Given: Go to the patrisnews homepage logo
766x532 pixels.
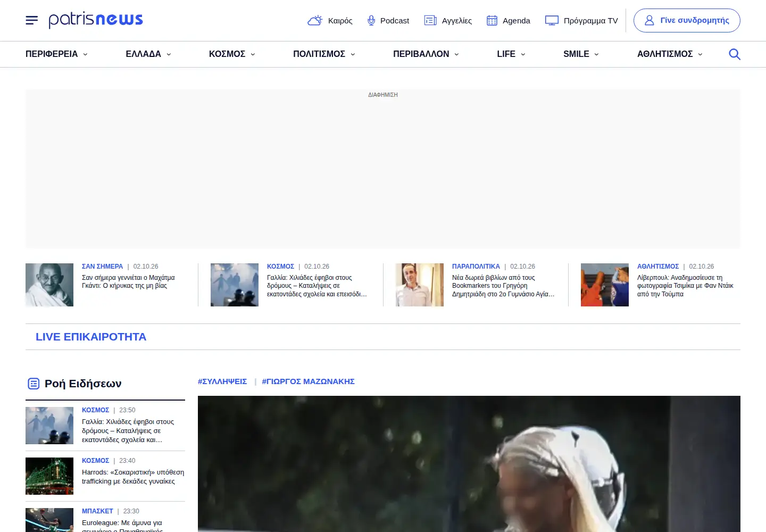Looking at the screenshot, I should tap(96, 20).
